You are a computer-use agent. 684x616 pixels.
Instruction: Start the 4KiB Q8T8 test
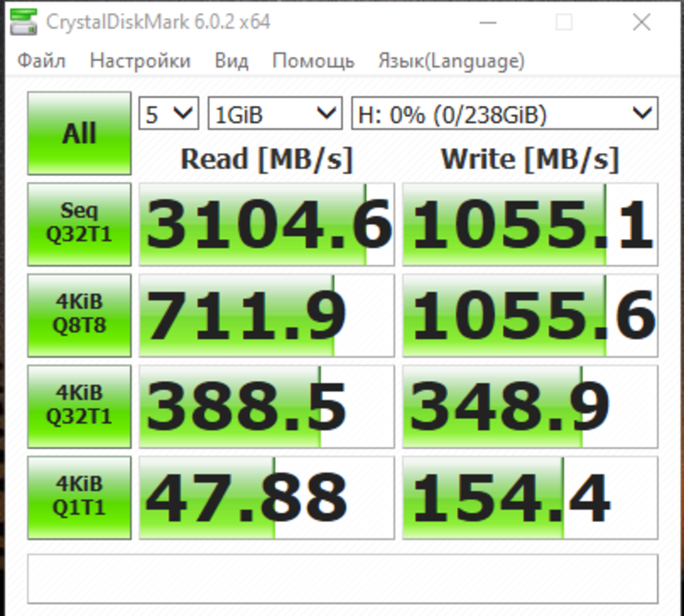pos(80,315)
